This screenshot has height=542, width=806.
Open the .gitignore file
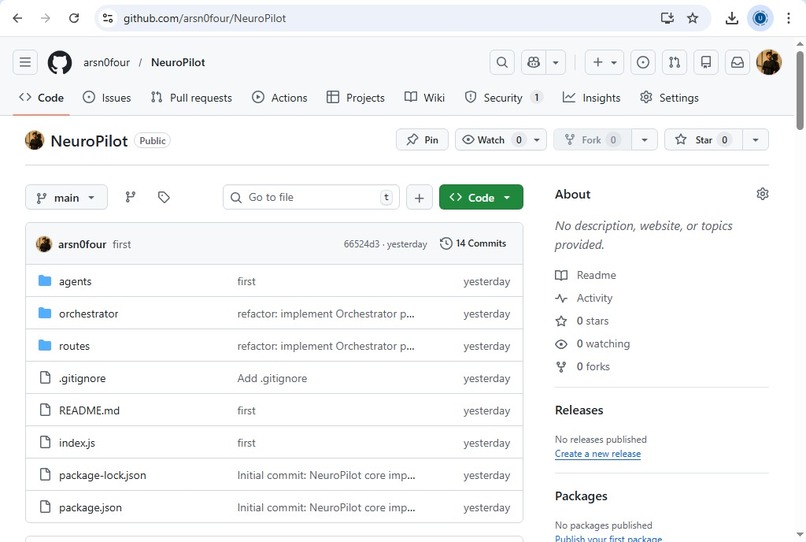coord(82,378)
